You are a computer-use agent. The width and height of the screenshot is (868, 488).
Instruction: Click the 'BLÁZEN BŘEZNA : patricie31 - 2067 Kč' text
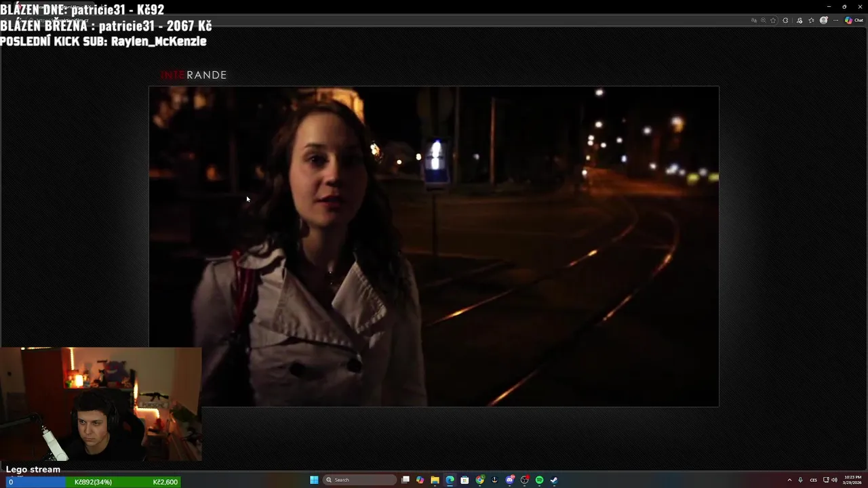coord(106,26)
